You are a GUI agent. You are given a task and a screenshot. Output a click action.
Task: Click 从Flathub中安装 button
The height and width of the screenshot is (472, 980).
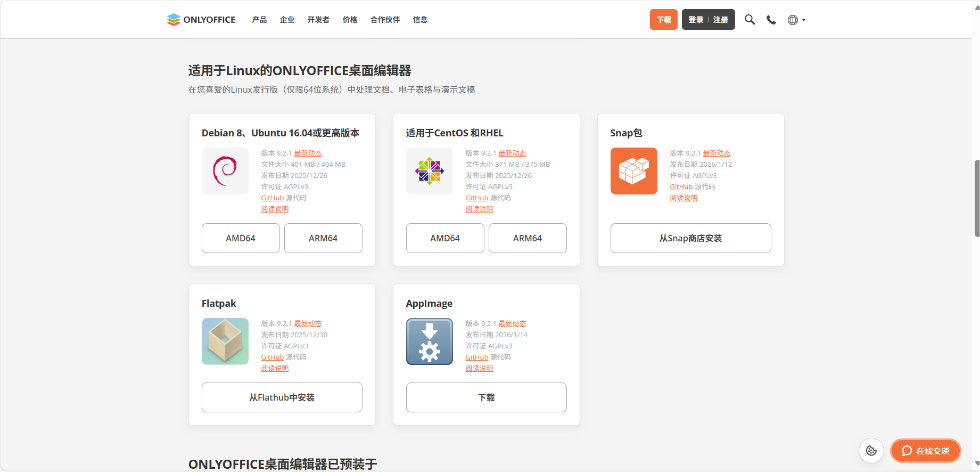coord(282,397)
